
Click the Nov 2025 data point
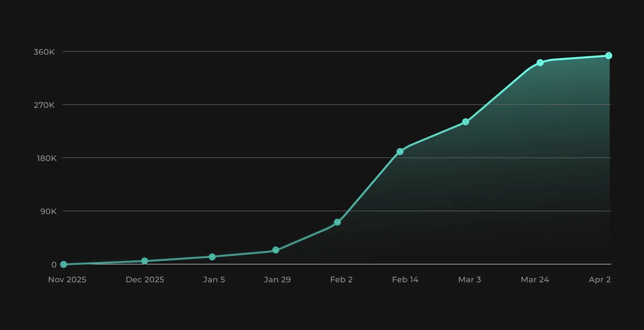click(64, 264)
